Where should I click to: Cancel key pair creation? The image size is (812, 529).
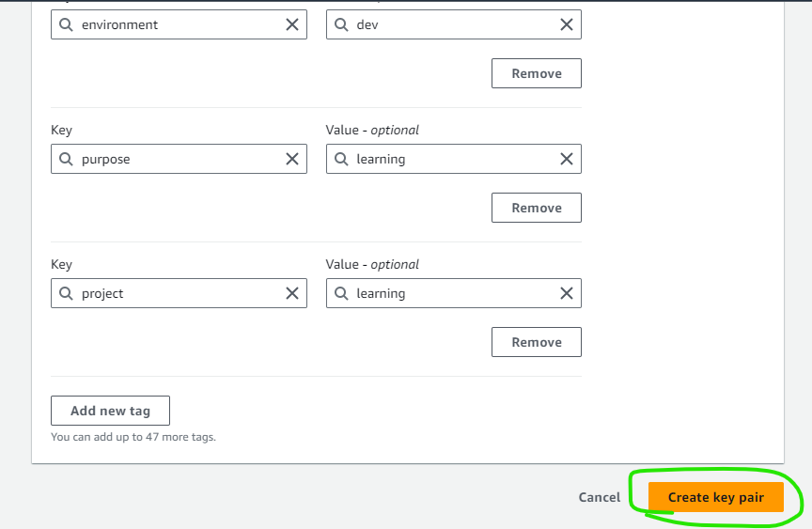(x=600, y=497)
